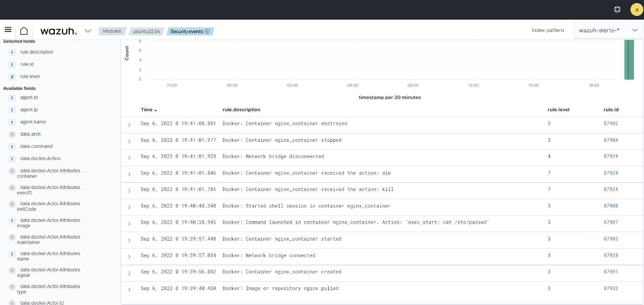Click the agent.name field type icon

click(12, 122)
